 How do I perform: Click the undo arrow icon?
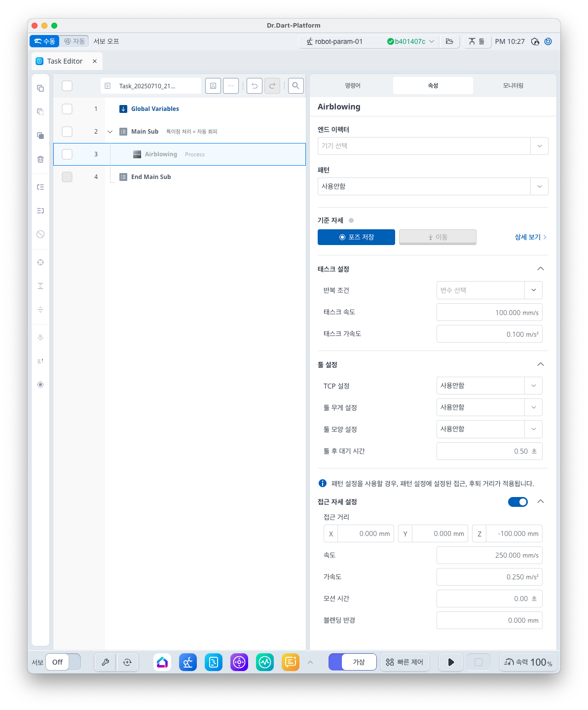pyautogui.click(x=255, y=86)
